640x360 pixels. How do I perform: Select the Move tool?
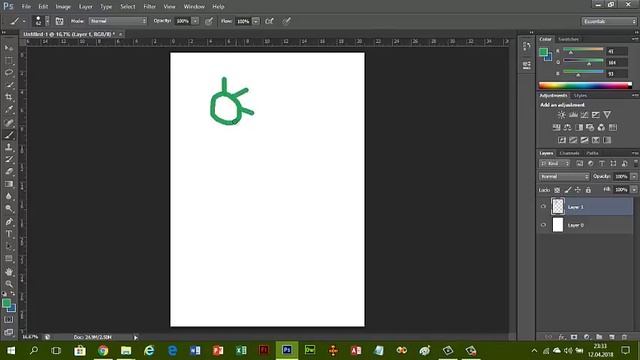(9, 48)
